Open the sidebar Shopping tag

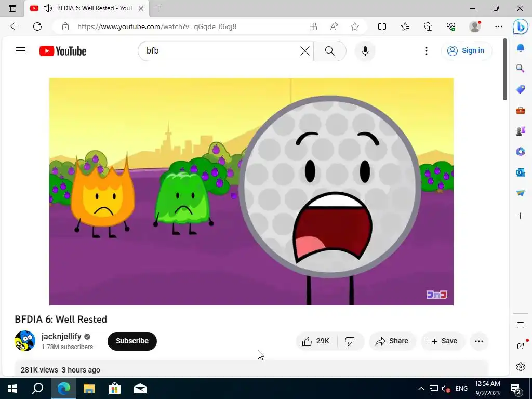click(521, 89)
